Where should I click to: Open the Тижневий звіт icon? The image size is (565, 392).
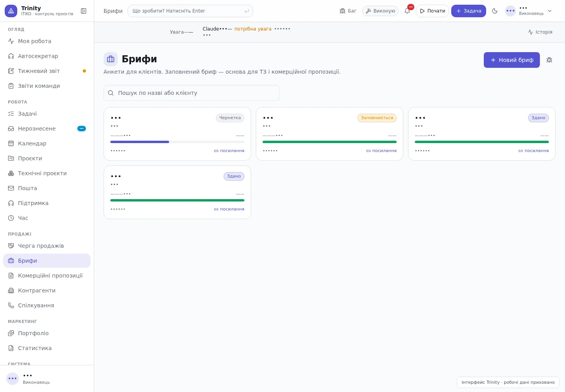point(11,71)
